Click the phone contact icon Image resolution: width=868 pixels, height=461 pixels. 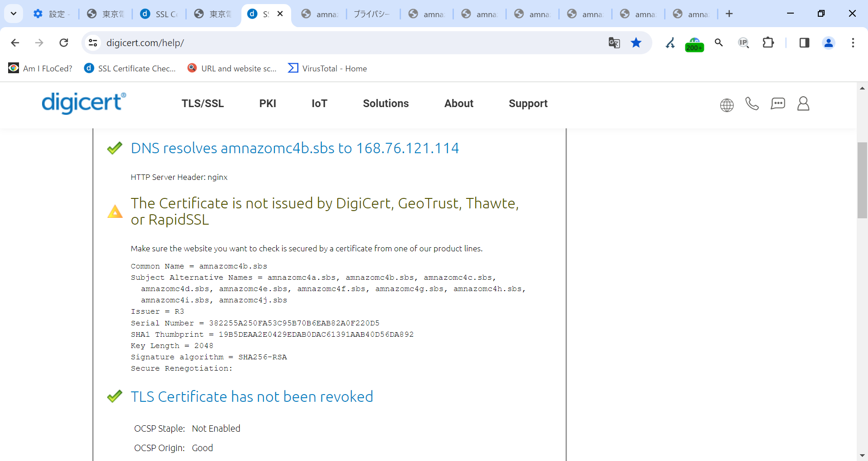[752, 104]
